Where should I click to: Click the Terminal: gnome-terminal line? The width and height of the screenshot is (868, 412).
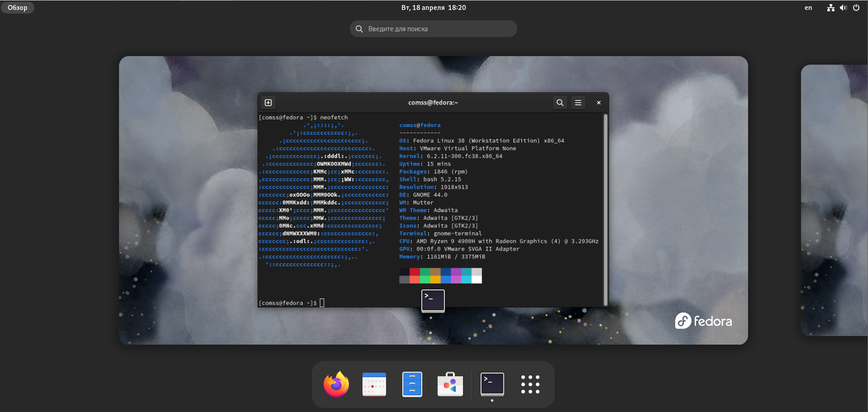click(440, 233)
